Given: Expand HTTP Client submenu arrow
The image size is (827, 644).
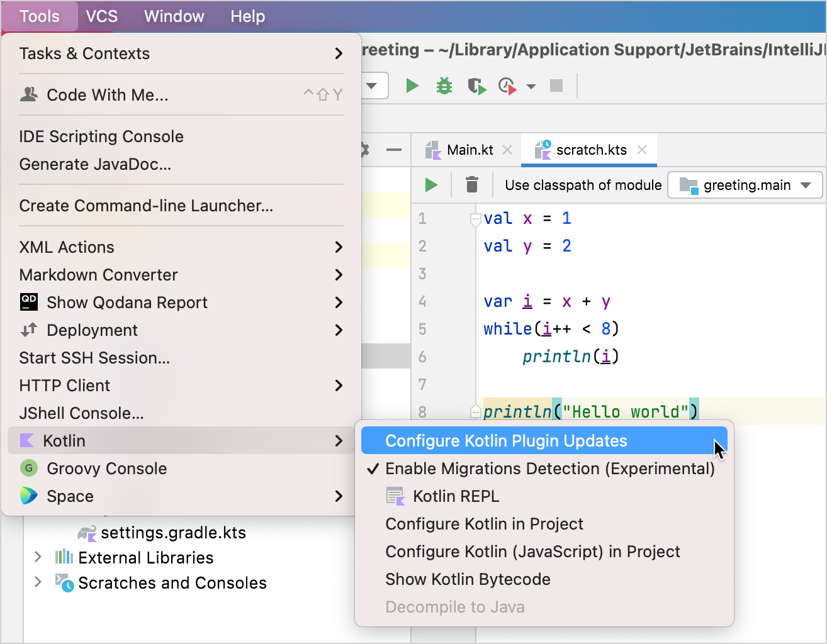Looking at the screenshot, I should (x=339, y=386).
